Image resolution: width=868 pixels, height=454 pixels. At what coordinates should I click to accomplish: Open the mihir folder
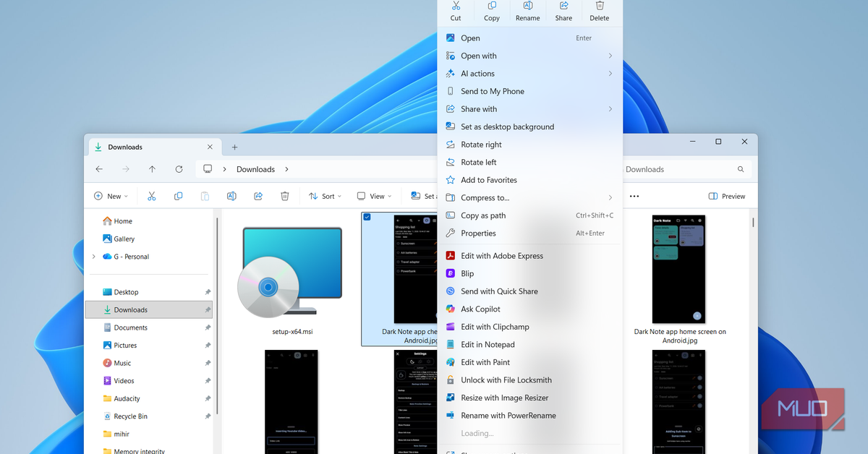pos(150,434)
